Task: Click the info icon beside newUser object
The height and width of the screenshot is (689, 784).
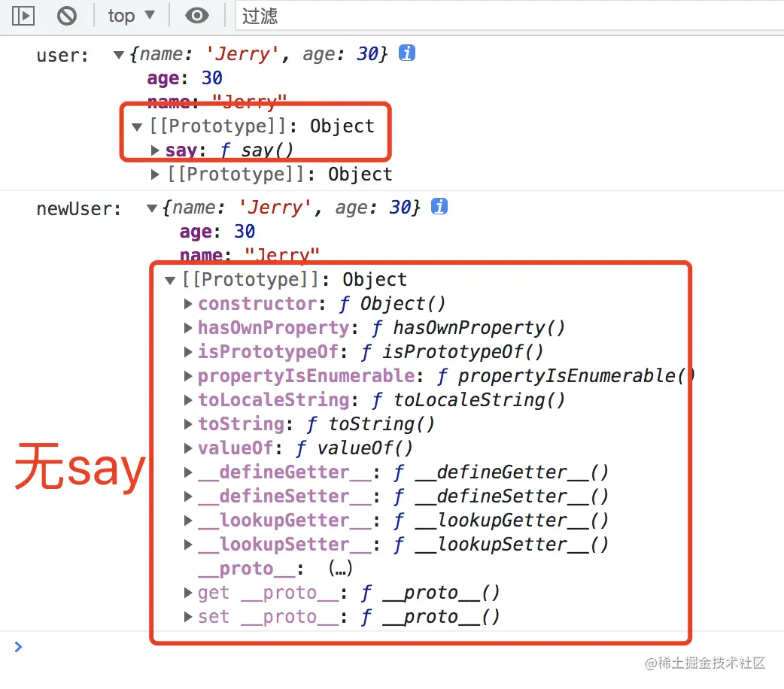Action: point(439,206)
